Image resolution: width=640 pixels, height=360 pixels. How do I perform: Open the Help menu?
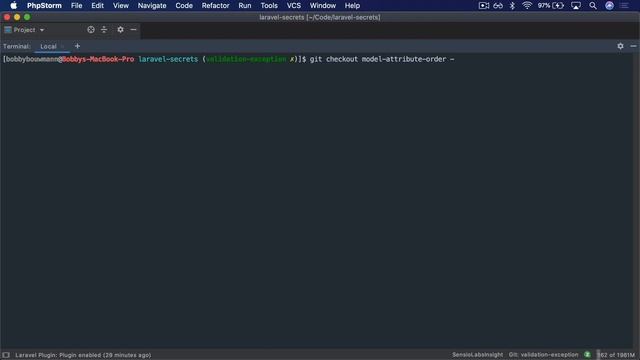tap(352, 5)
